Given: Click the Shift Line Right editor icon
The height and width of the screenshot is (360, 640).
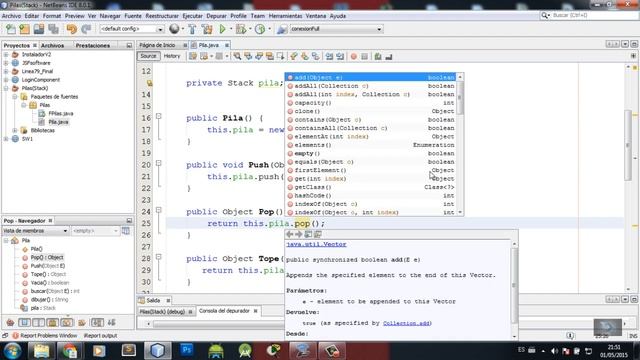Looking at the screenshot, I should tap(340, 56).
